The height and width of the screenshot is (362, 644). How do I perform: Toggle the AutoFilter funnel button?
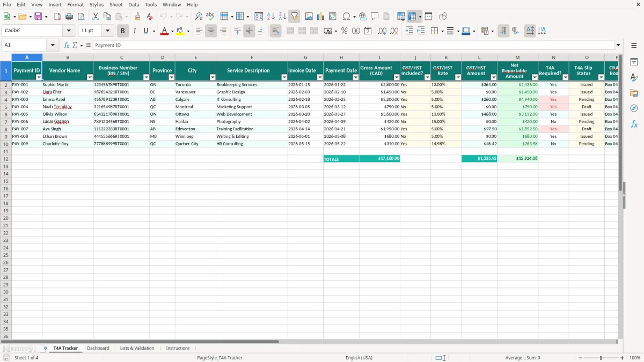pyautogui.click(x=294, y=17)
